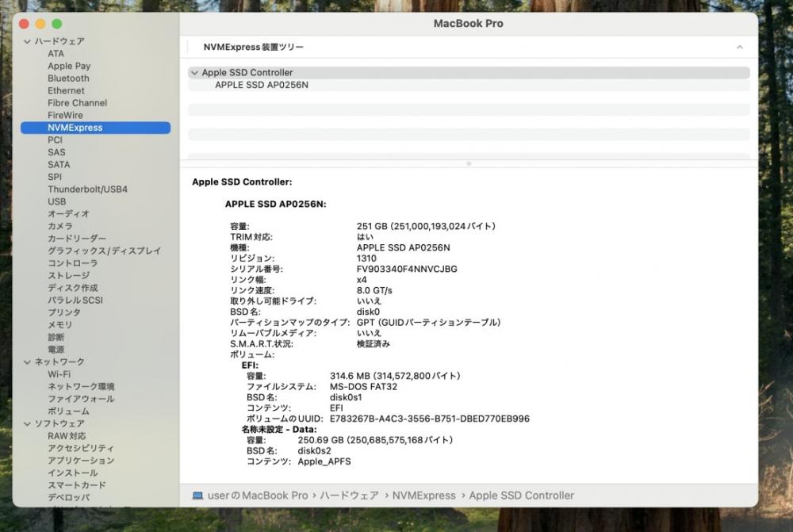The width and height of the screenshot is (793, 532).
Task: Click the 8.0 GT/s link speed value
Action: pos(374,290)
